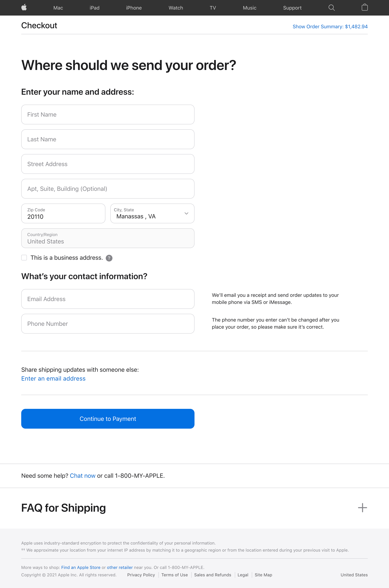Open the Watch nav item
The image size is (389, 588).
click(176, 8)
